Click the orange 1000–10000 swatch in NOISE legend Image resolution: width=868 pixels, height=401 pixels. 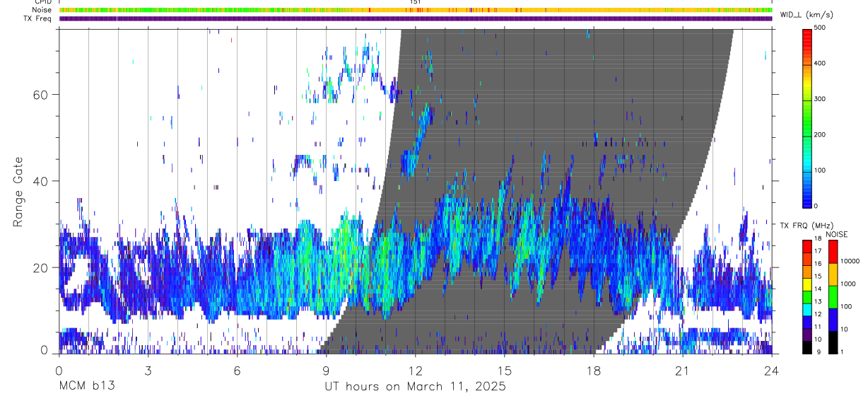(832, 274)
